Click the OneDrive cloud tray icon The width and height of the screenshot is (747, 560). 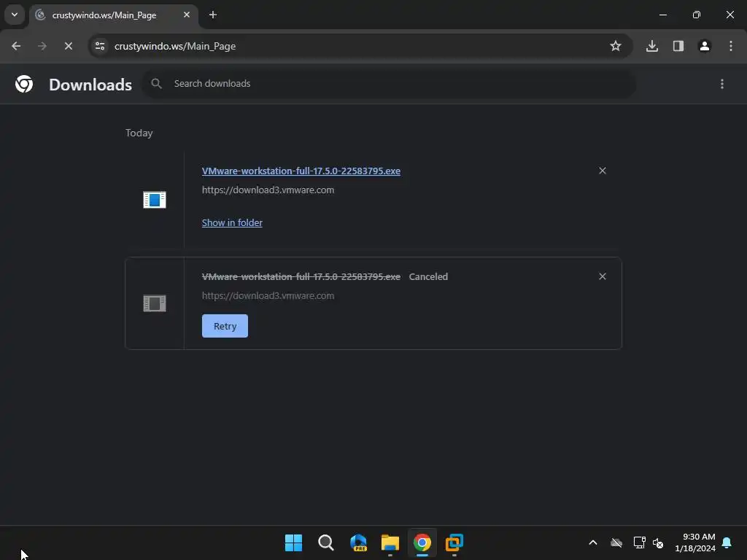coord(616,542)
